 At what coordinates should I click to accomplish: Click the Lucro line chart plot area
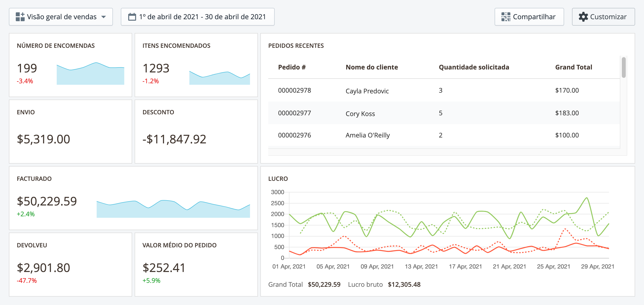(449, 225)
